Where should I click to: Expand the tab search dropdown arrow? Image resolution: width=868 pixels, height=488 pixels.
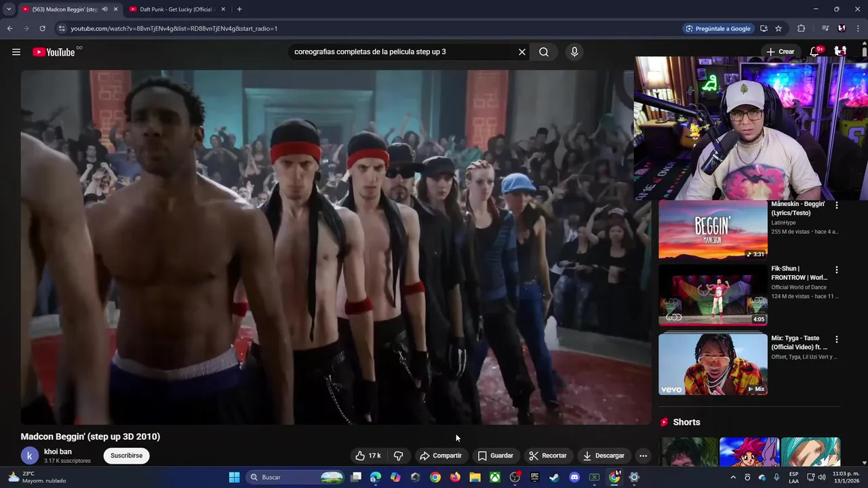[x=8, y=9]
